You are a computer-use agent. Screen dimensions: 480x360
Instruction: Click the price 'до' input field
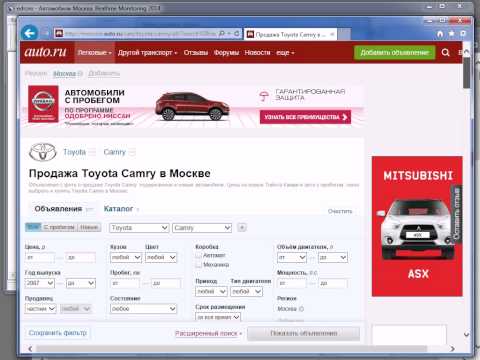click(81, 257)
